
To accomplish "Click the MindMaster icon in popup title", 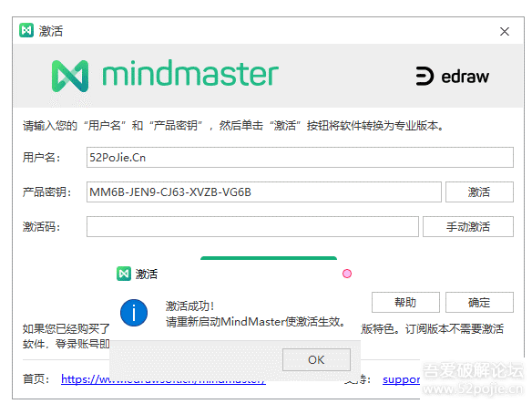I will point(124,274).
